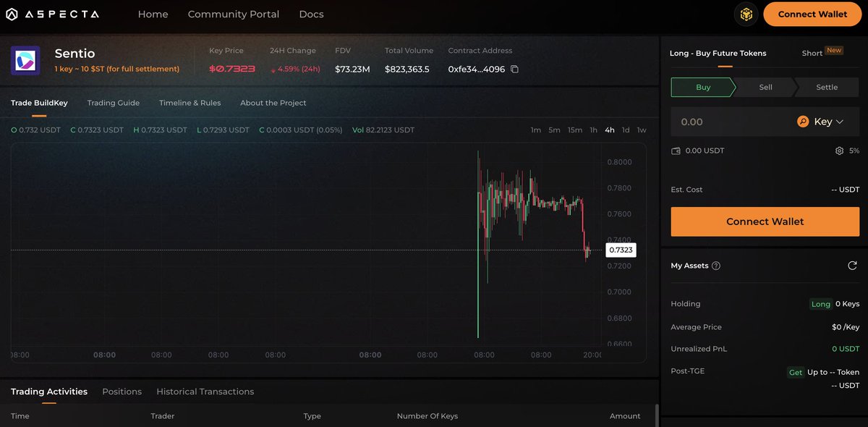Image resolution: width=868 pixels, height=427 pixels.
Task: Click the Sentio project logo
Action: point(25,60)
